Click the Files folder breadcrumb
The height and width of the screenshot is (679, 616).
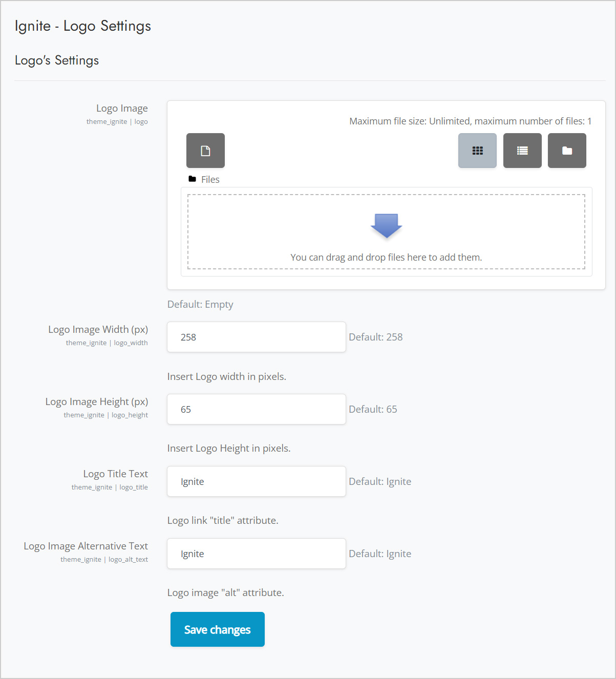(204, 179)
